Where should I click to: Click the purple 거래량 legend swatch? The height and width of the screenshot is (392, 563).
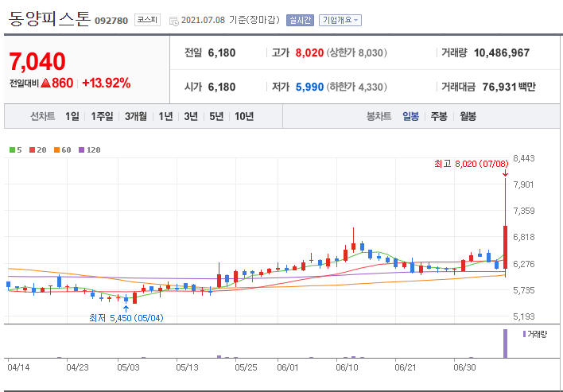point(524,334)
